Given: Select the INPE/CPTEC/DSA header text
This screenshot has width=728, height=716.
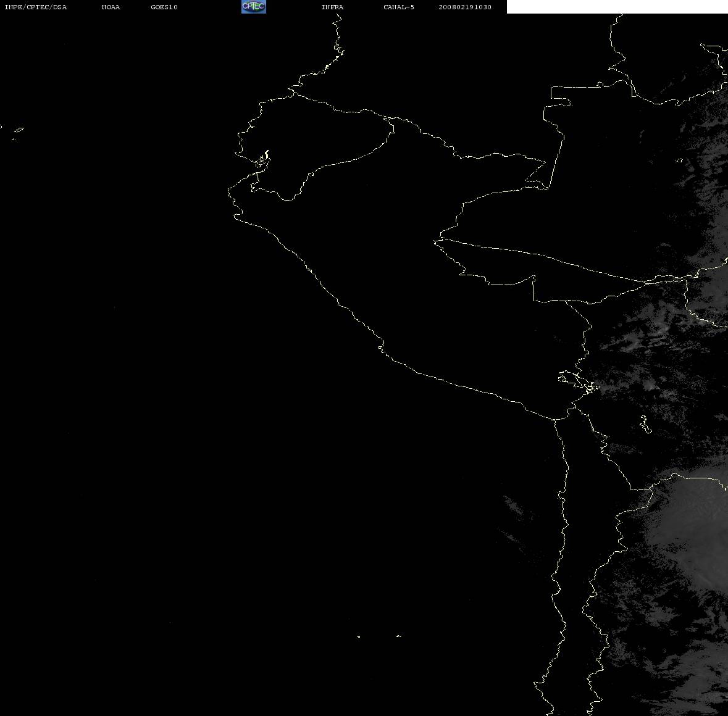Looking at the screenshot, I should (35, 7).
